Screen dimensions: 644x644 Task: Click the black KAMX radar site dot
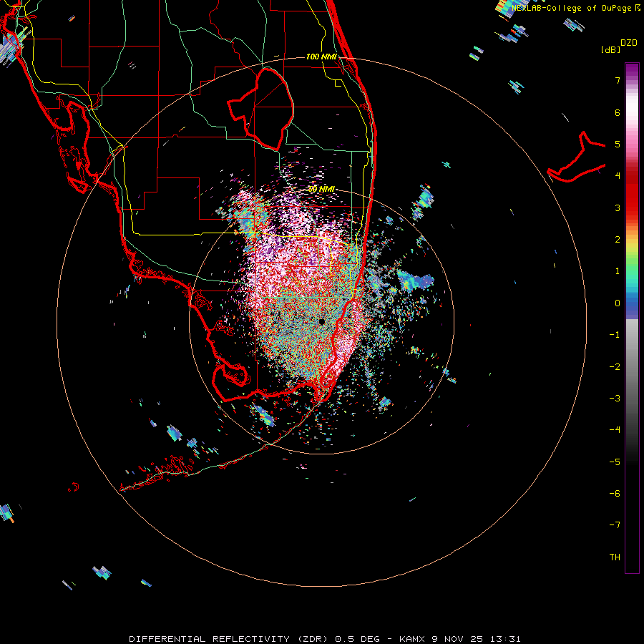(321, 321)
